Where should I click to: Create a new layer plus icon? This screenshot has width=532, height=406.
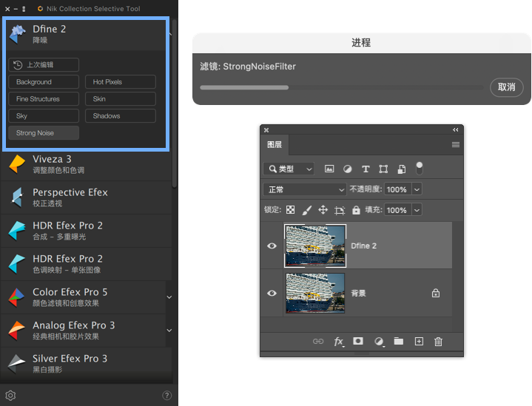419,341
